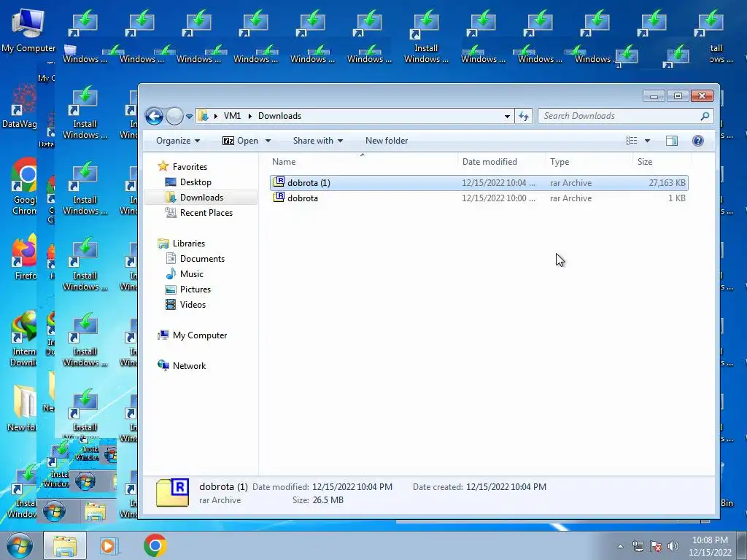747x560 pixels.
Task: Select the Internet Download desktop shortcut
Action: pyautogui.click(x=24, y=339)
